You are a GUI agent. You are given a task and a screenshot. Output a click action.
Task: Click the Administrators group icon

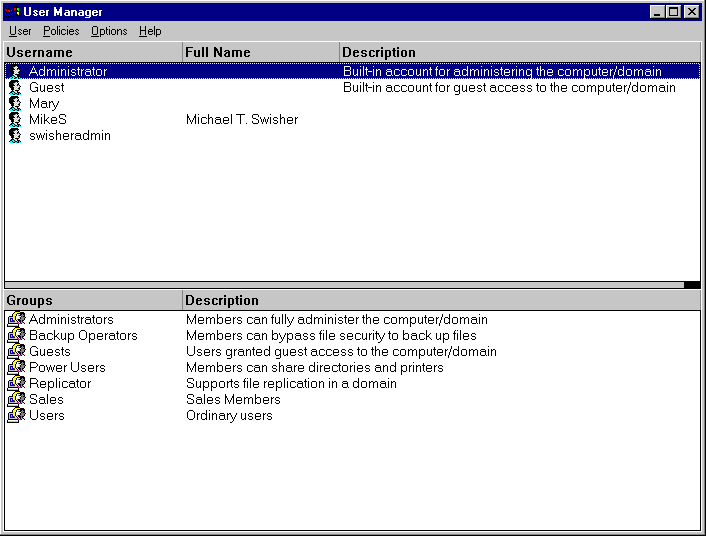[17, 319]
